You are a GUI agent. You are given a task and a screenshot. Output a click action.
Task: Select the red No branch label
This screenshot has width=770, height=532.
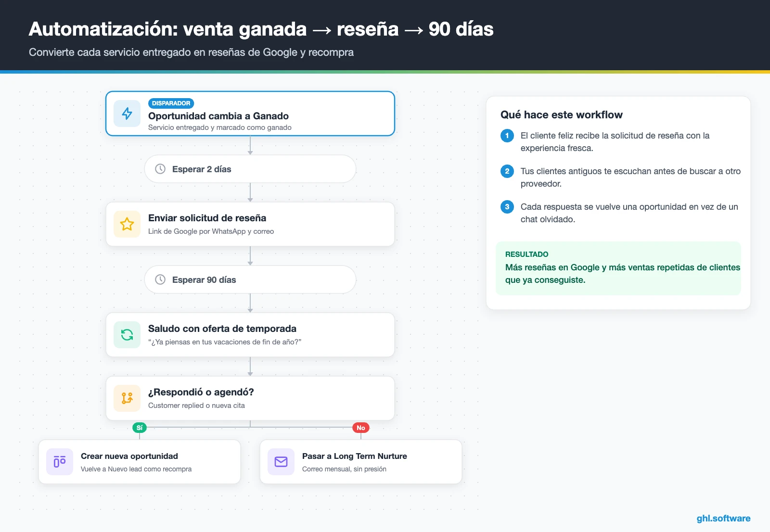tap(361, 428)
